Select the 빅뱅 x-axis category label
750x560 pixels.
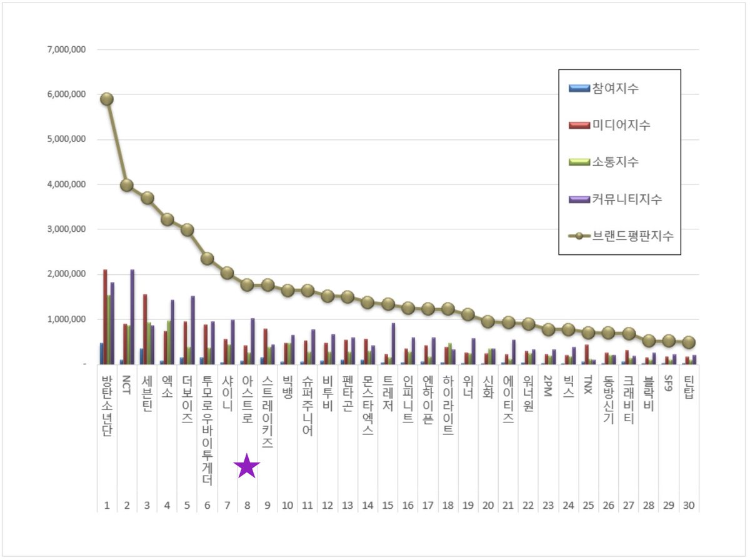coord(287,388)
